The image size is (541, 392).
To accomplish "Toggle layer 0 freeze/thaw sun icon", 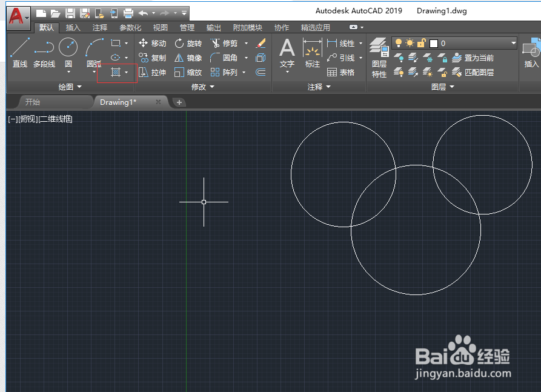I will pos(410,43).
